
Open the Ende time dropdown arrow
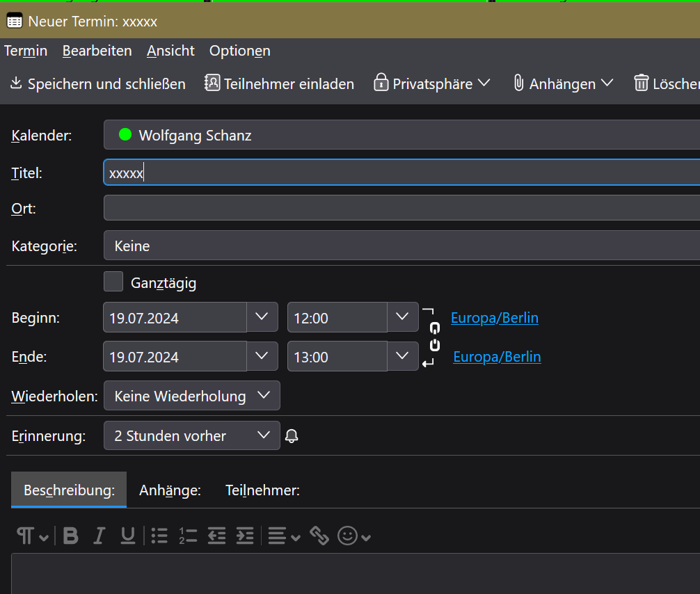402,356
